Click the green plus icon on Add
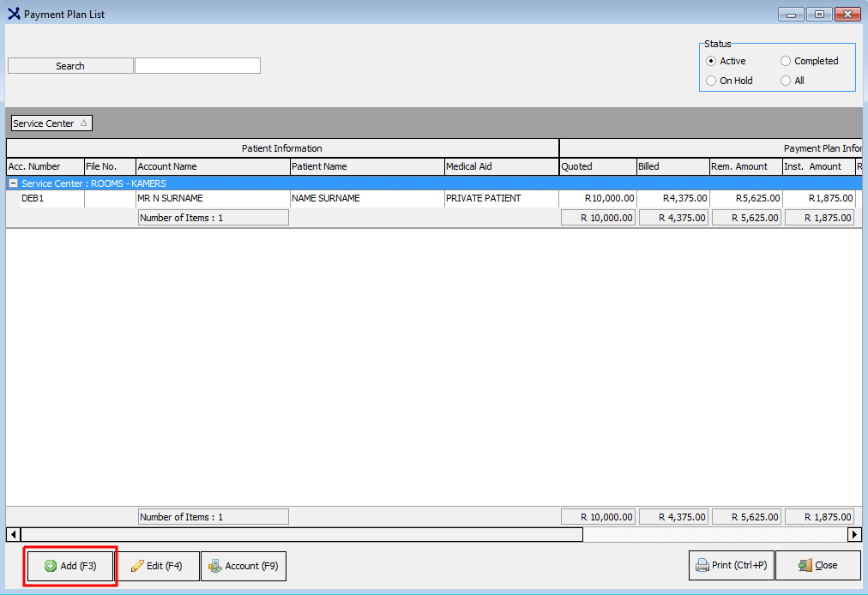Image resolution: width=868 pixels, height=595 pixels. [51, 566]
